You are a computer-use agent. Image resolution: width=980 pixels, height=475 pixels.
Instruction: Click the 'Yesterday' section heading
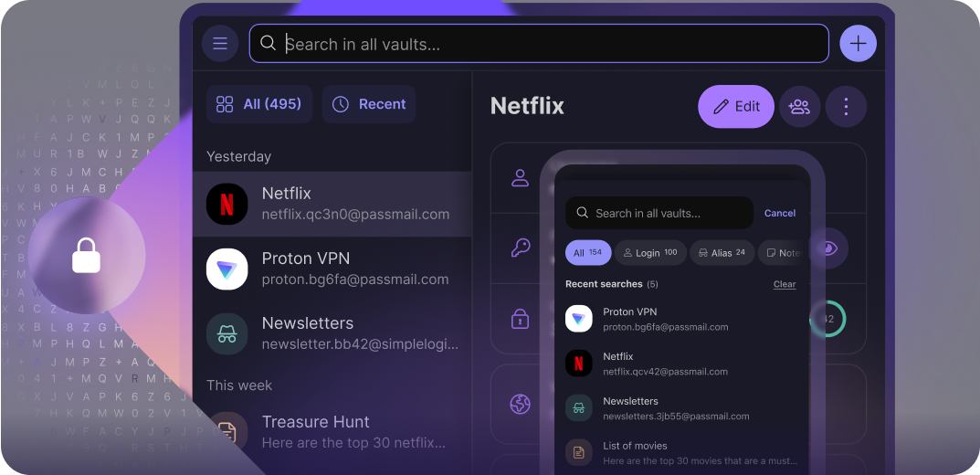tap(238, 156)
